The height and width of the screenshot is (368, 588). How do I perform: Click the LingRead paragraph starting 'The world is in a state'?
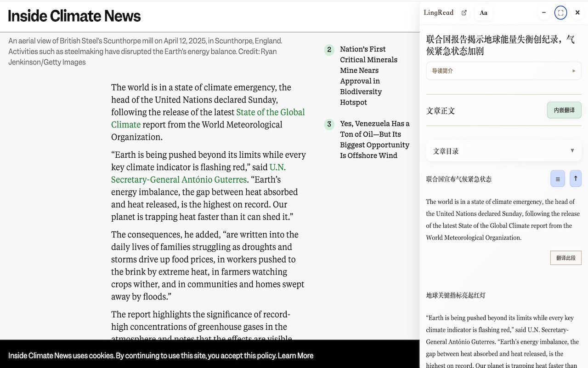coord(503,220)
